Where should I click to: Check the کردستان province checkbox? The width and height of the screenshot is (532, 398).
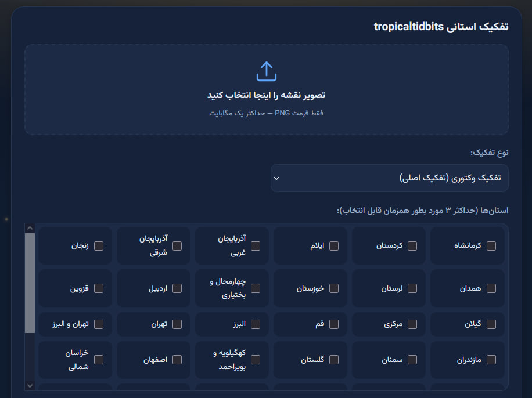click(412, 246)
